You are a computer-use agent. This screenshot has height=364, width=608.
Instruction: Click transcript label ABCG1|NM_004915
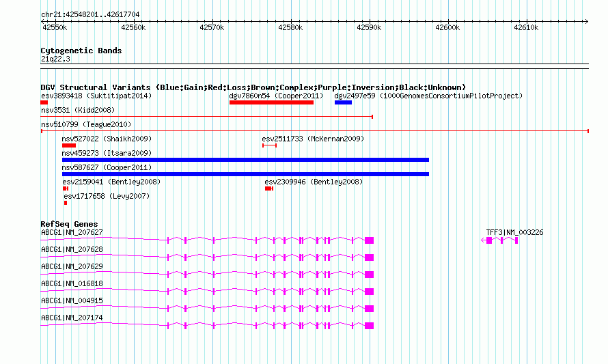(72, 300)
